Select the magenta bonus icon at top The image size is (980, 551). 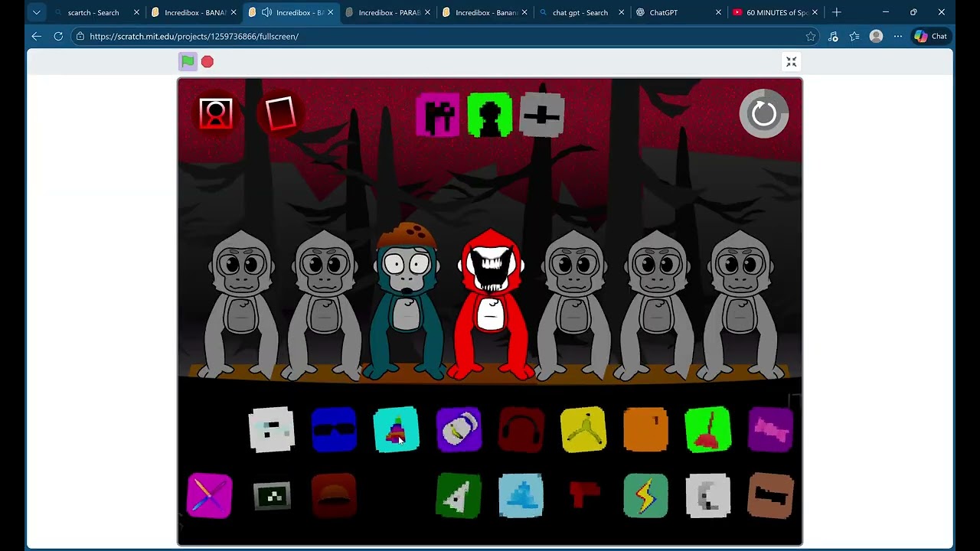pyautogui.click(x=438, y=115)
